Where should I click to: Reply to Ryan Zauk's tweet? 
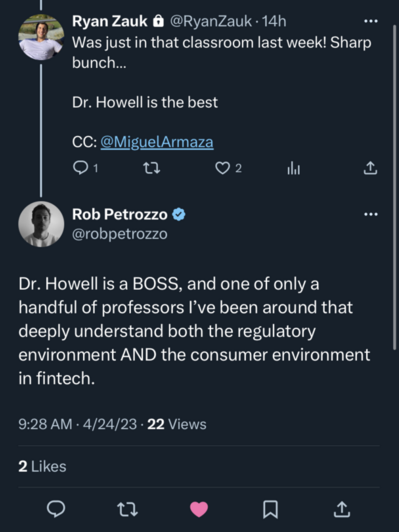click(80, 168)
